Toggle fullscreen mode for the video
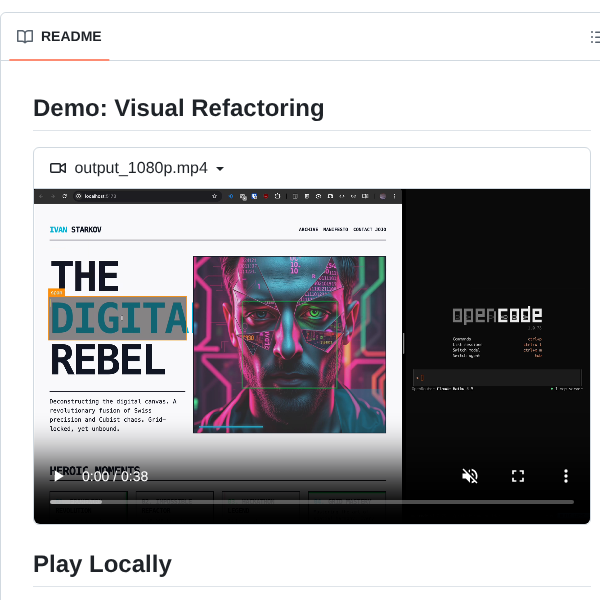Screen dimensions: 600x600 click(x=518, y=476)
